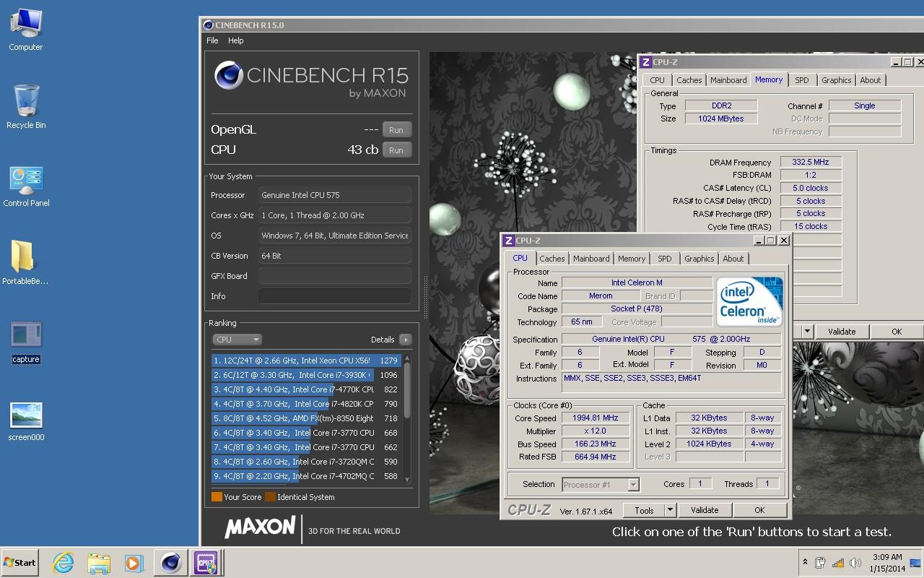
Task: Click the Info input field in Cinebench
Action: 335,296
